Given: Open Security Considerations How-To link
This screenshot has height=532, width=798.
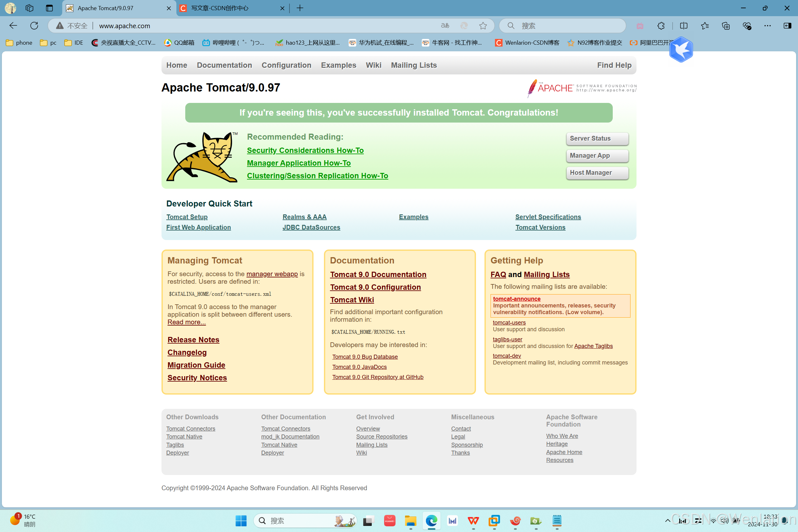Looking at the screenshot, I should (x=305, y=150).
